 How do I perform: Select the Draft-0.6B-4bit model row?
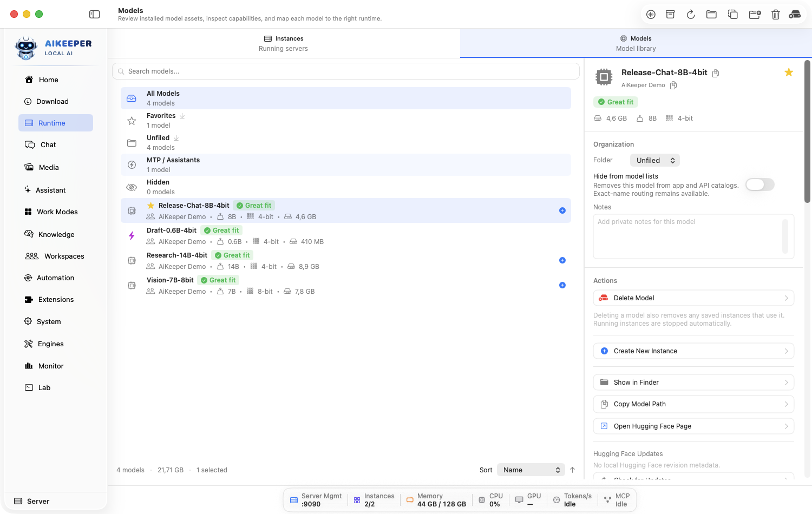(x=346, y=236)
